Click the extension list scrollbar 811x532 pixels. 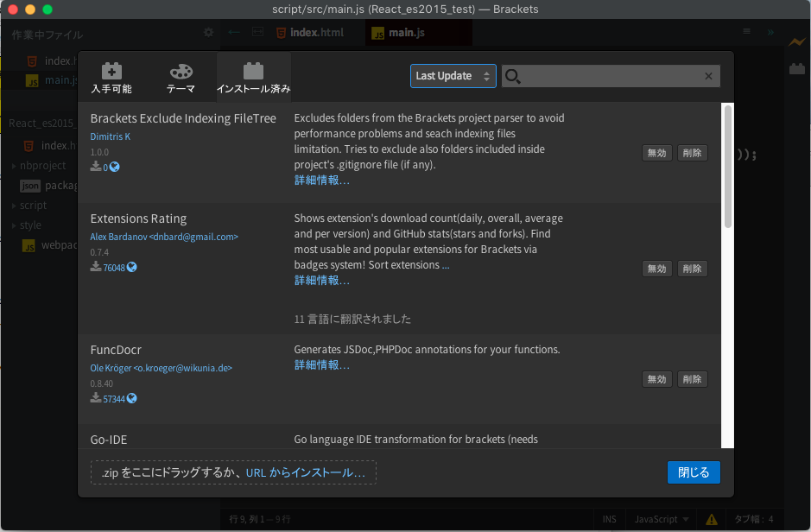728,166
